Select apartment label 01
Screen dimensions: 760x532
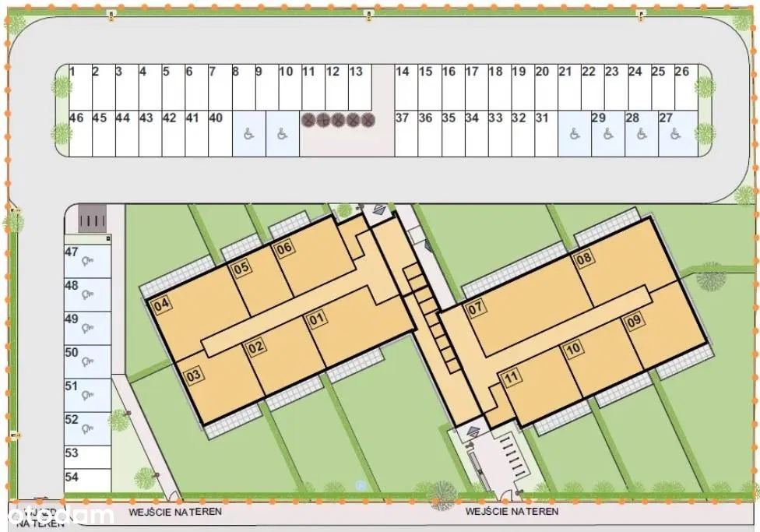(x=315, y=319)
